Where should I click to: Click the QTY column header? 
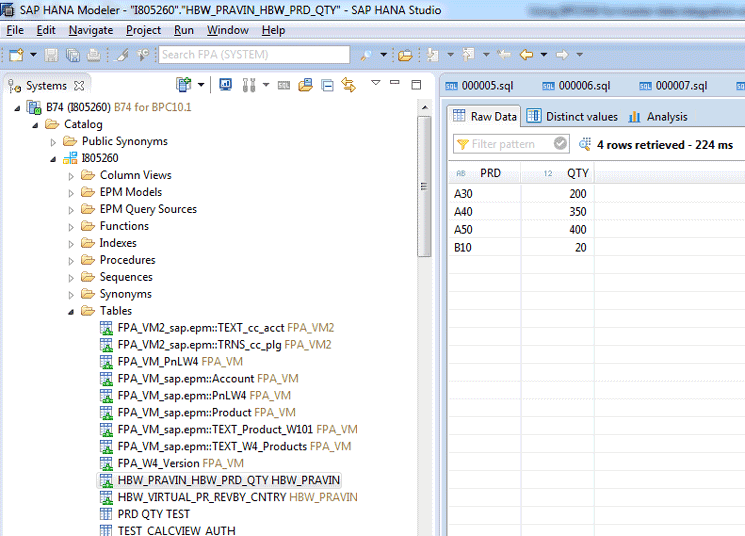point(577,173)
